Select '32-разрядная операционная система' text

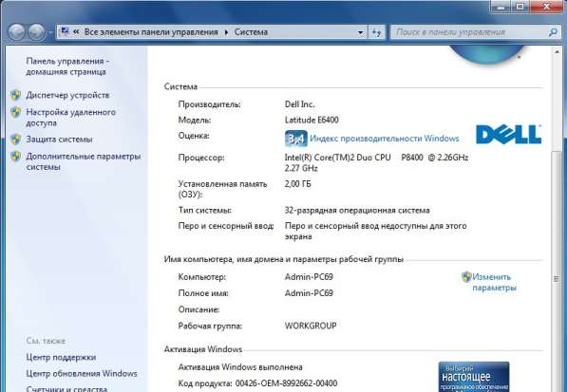(x=357, y=211)
